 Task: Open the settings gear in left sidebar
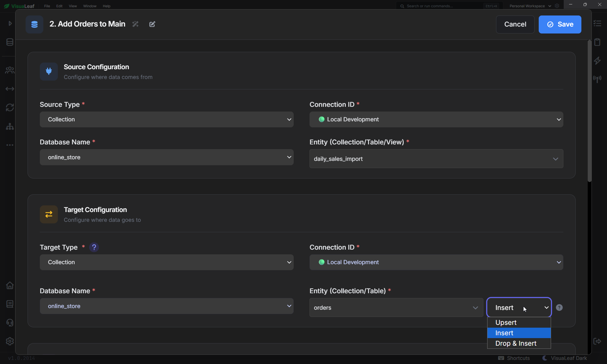pos(10,341)
